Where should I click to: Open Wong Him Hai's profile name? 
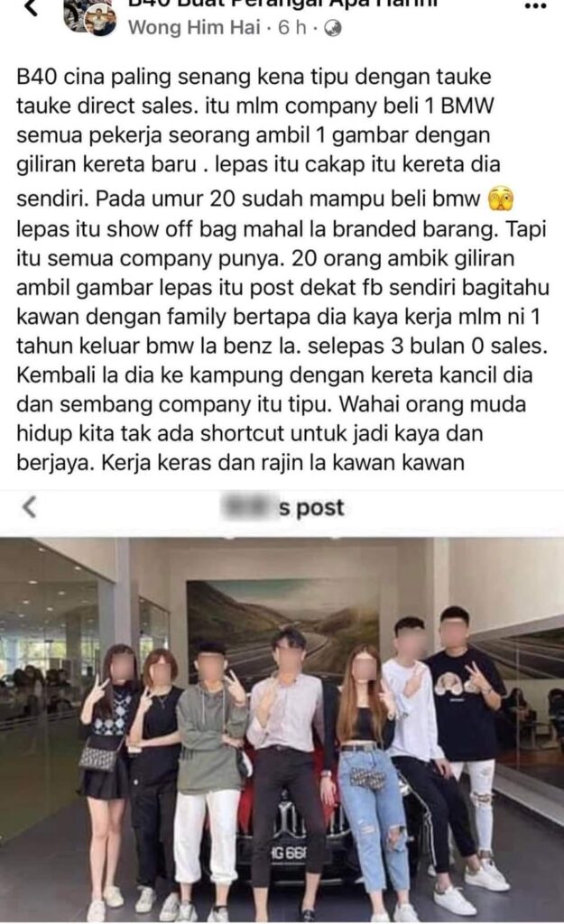194,28
